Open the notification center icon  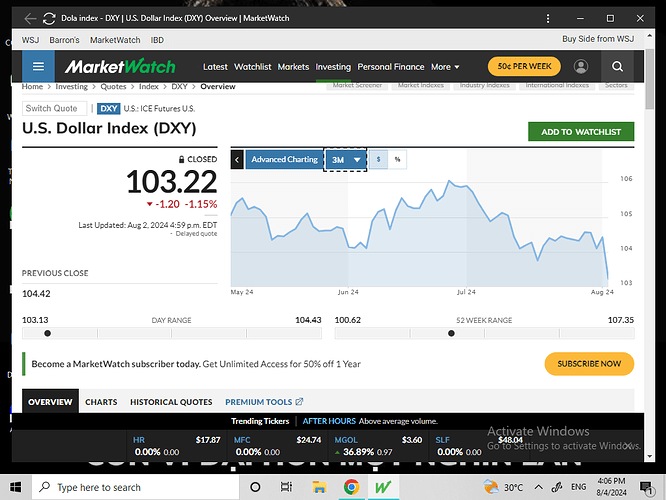pos(646,488)
